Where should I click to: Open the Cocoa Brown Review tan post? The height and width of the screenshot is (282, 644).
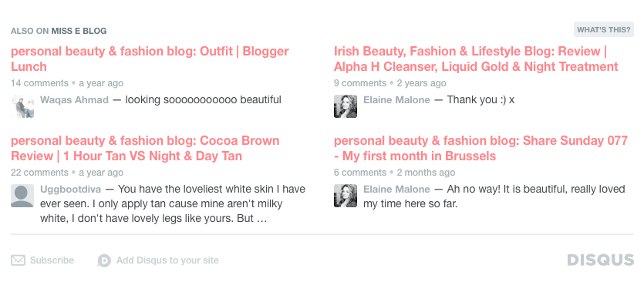[x=145, y=148]
